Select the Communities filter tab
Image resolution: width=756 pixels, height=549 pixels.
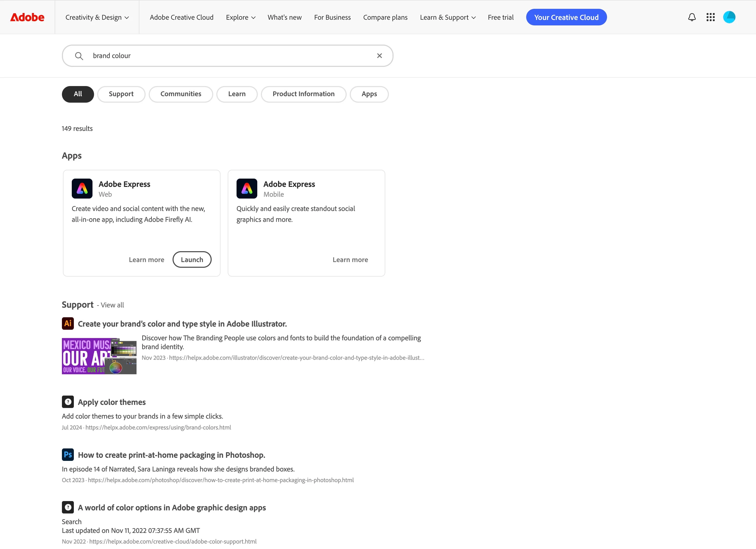181,94
